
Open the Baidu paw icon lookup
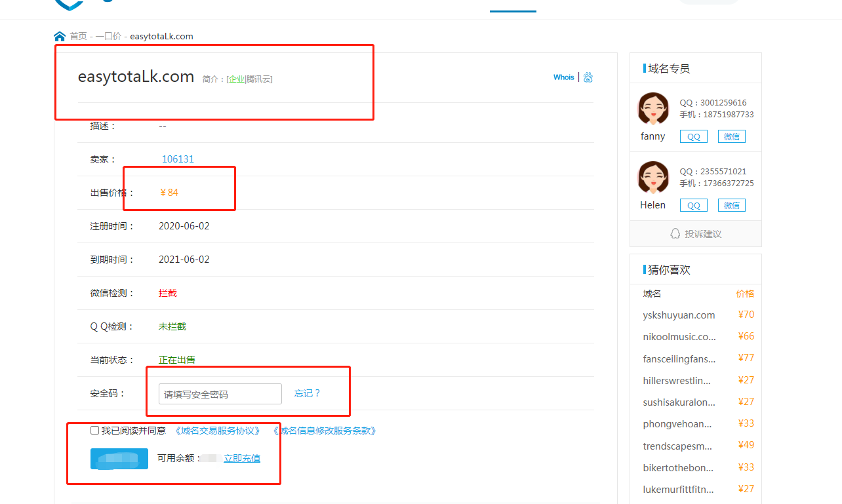click(588, 77)
